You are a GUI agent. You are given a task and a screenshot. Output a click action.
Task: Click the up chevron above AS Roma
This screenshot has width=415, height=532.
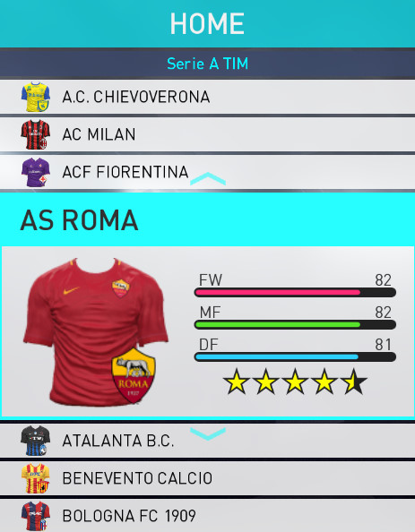coord(208,178)
